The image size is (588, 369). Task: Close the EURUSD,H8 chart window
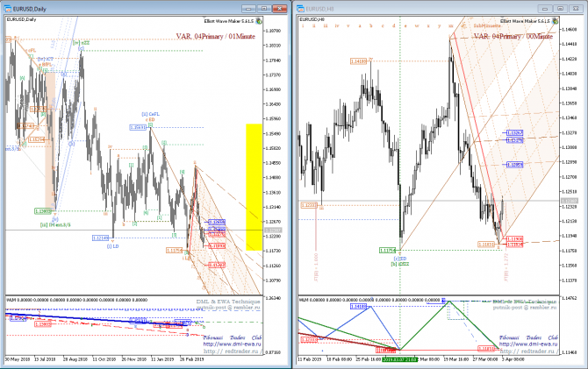[576, 8]
